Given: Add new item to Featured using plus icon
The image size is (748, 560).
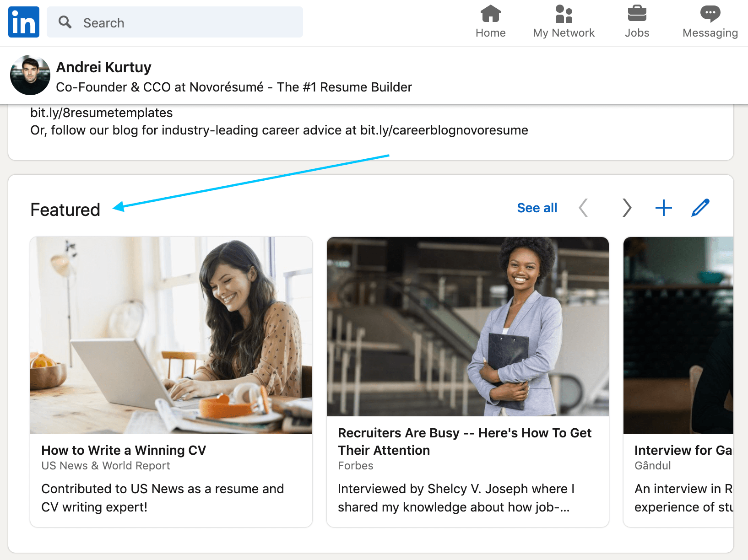Looking at the screenshot, I should coord(663,208).
